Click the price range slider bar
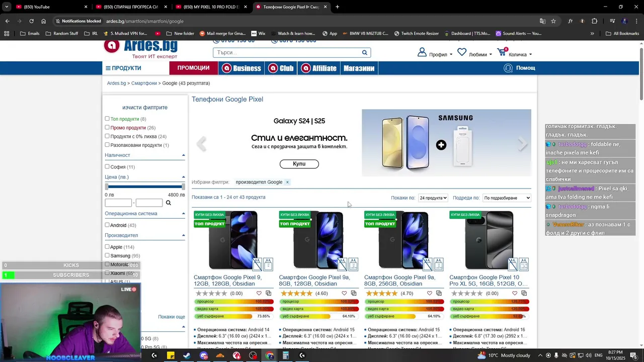Screen dimensions: 644x362 pos(145,187)
